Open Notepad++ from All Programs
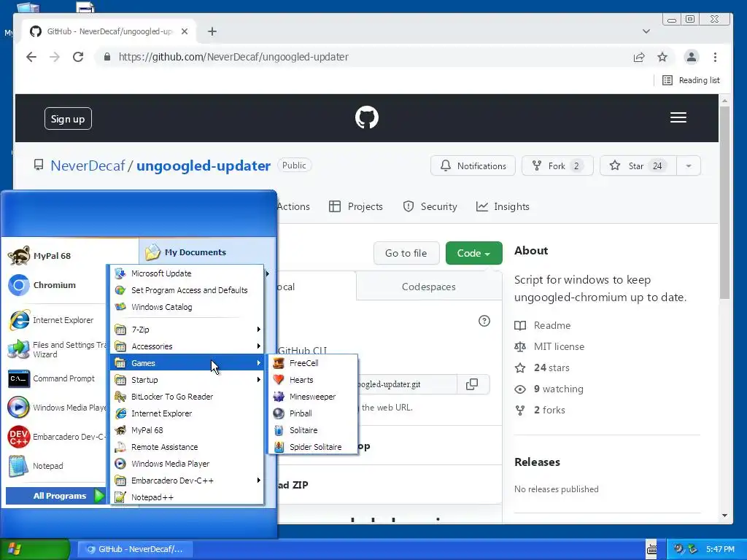Image resolution: width=747 pixels, height=560 pixels. (187, 497)
